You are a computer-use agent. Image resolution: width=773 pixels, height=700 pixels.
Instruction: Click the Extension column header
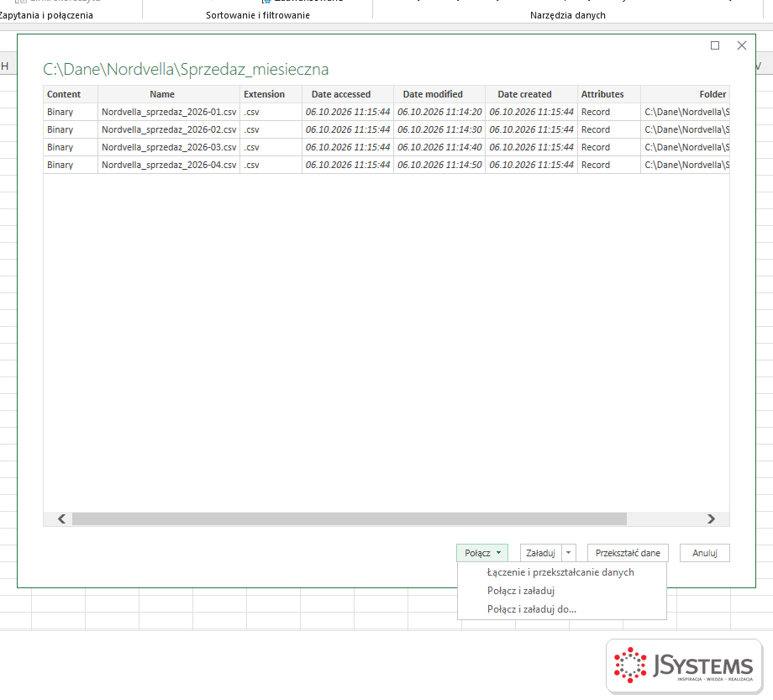coord(271,94)
